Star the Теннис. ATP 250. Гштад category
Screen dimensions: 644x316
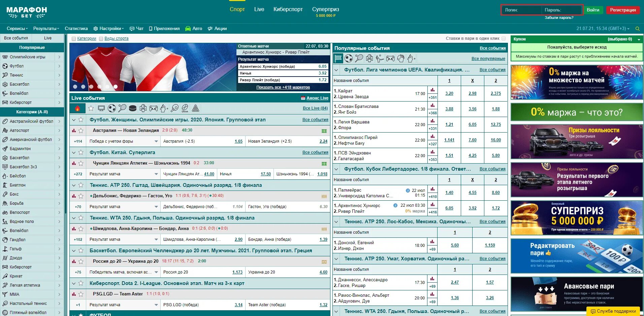(x=81, y=185)
